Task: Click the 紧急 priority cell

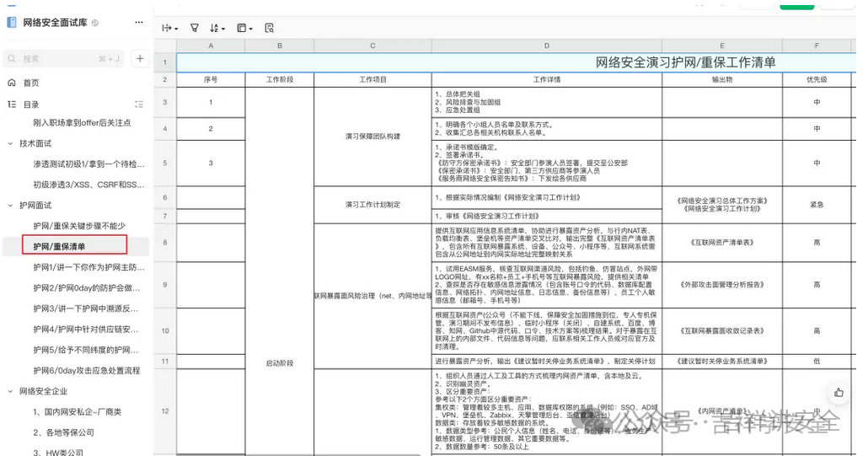Action: pos(817,205)
